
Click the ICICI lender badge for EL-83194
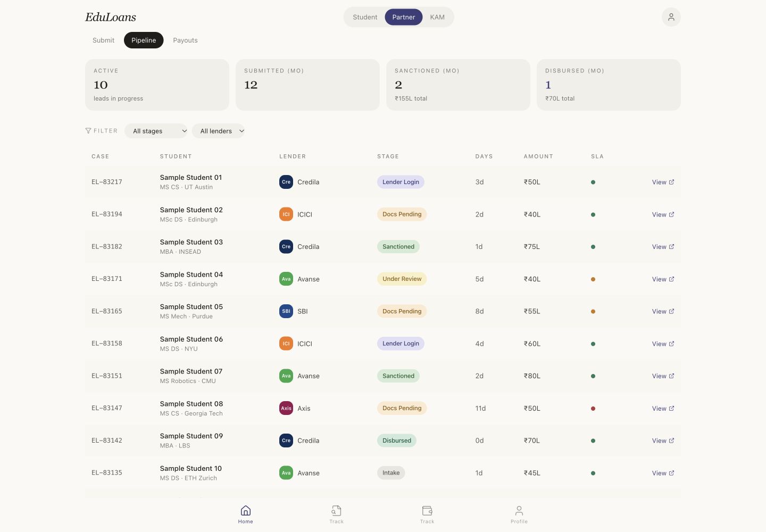click(x=286, y=214)
